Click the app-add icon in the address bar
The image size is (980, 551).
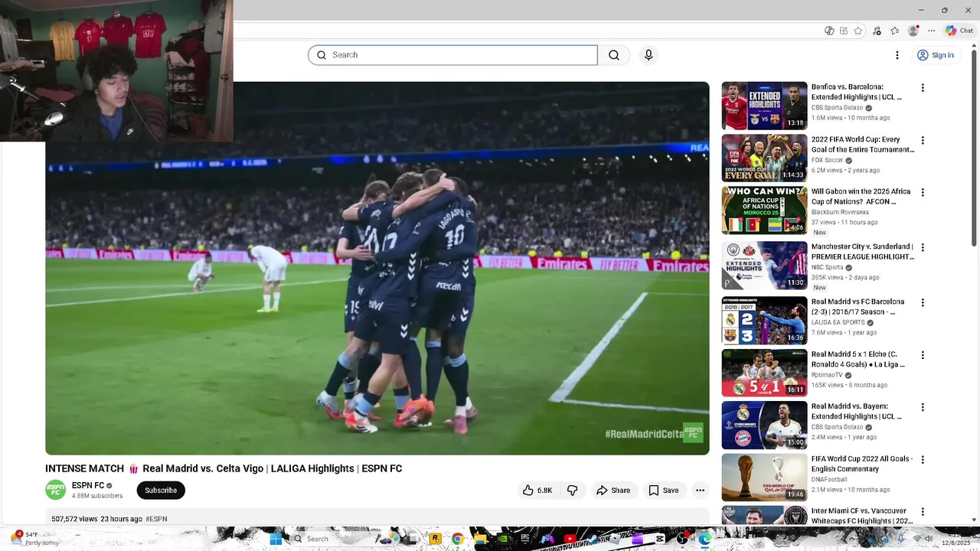pos(844,31)
